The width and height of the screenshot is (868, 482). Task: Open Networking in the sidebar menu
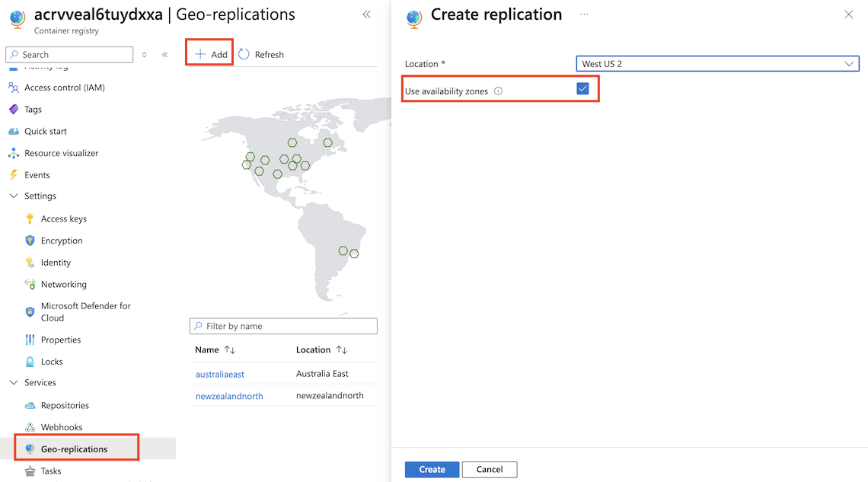click(63, 284)
